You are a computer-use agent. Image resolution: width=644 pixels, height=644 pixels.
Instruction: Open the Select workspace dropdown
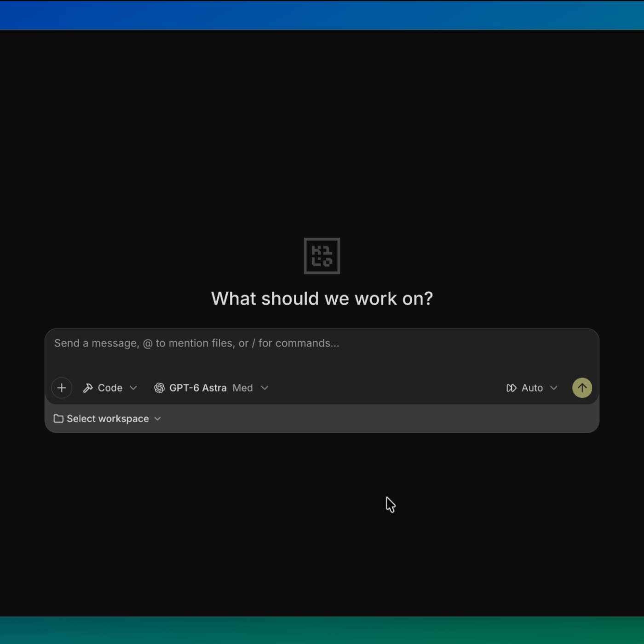107,419
